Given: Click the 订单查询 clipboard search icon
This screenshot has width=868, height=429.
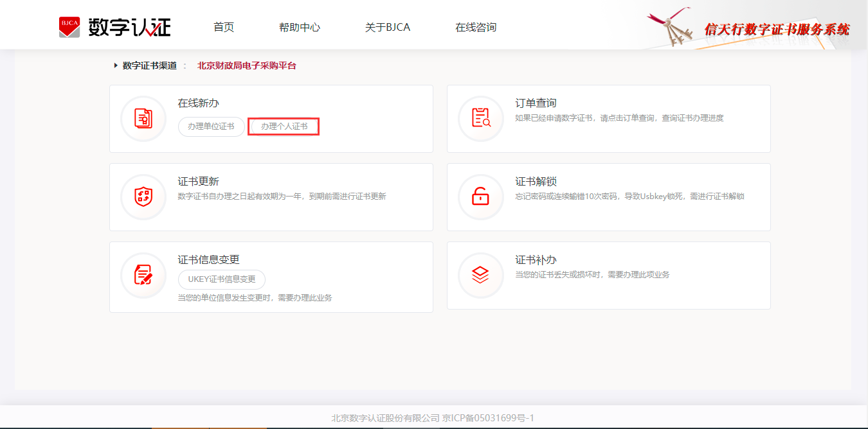Looking at the screenshot, I should click(x=481, y=118).
